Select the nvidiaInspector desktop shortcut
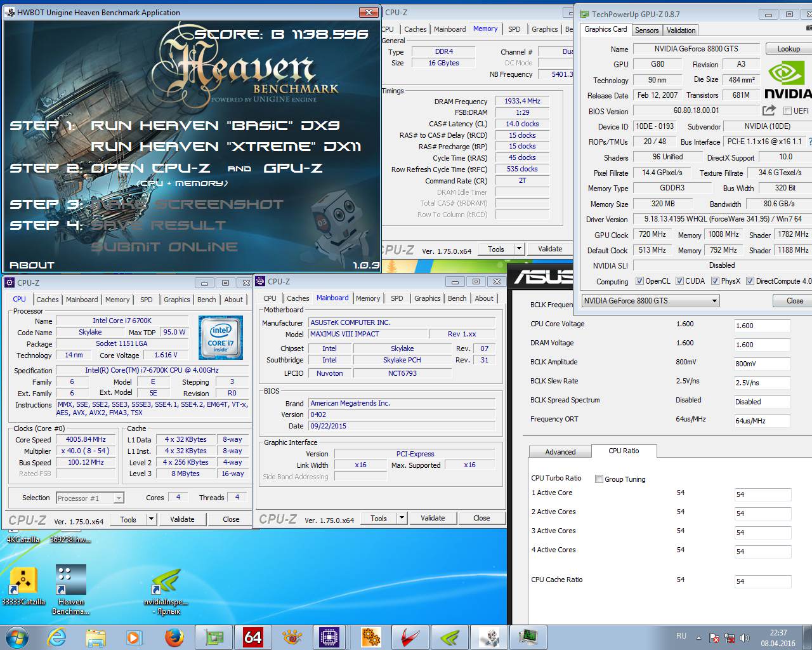Screen dimensions: 812x650 tap(166, 591)
